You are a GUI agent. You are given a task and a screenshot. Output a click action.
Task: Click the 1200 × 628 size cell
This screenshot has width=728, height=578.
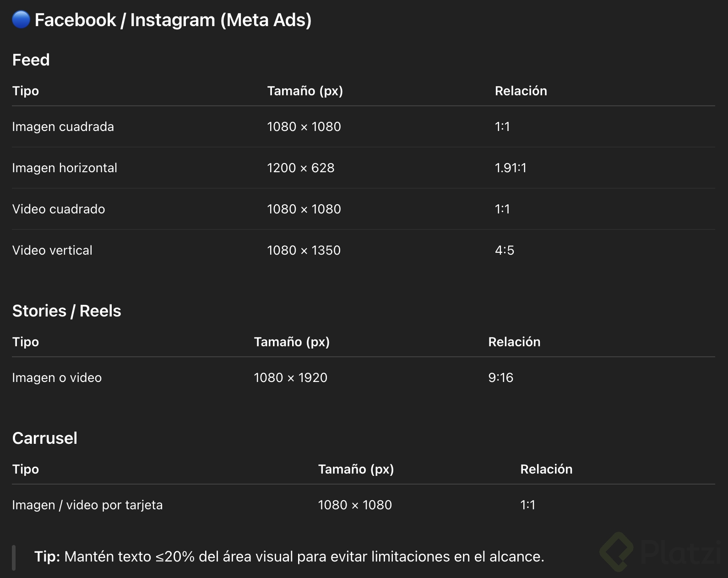click(x=301, y=168)
